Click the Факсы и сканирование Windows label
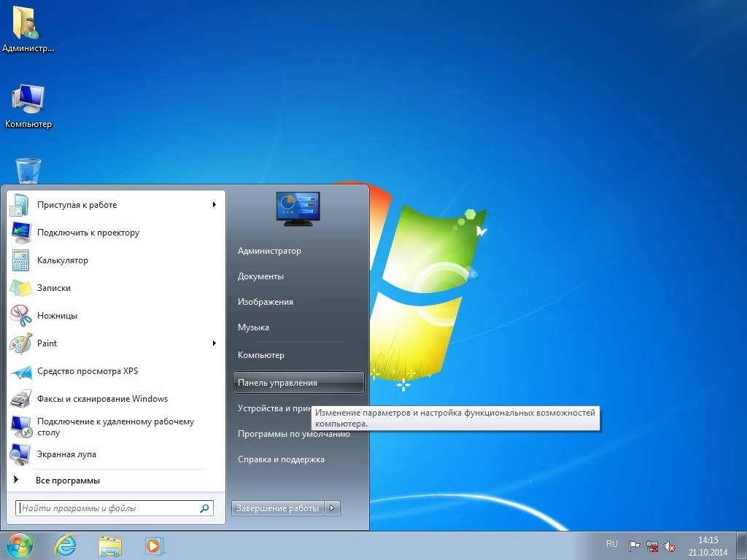 (102, 399)
